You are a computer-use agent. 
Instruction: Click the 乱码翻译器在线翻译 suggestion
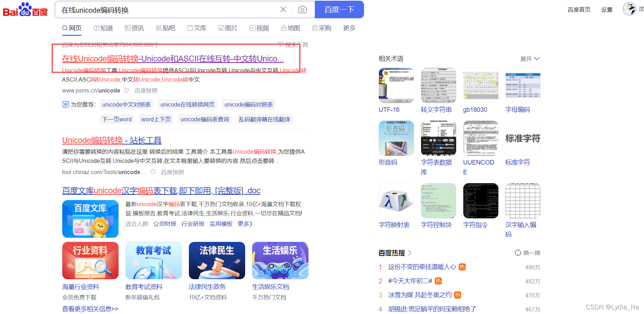(264, 119)
